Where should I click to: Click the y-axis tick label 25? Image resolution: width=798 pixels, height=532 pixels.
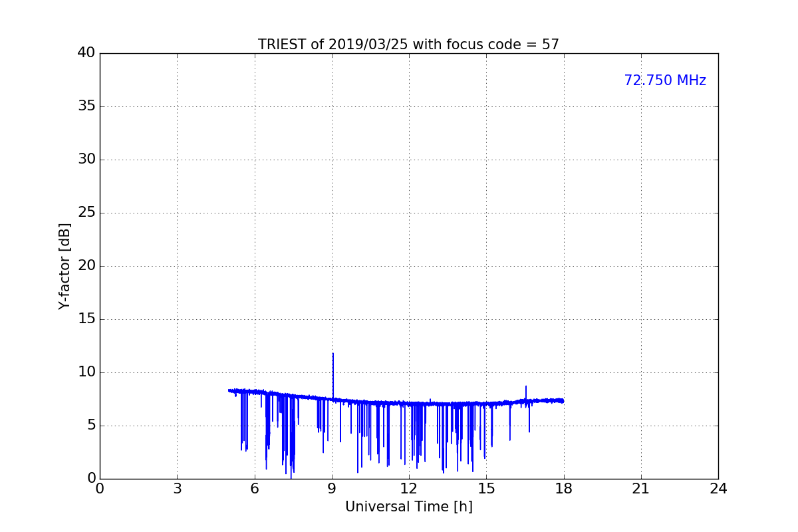pyautogui.click(x=86, y=213)
